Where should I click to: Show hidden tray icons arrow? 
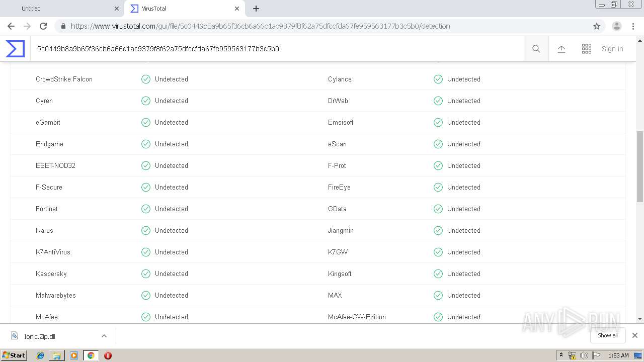[561, 355]
